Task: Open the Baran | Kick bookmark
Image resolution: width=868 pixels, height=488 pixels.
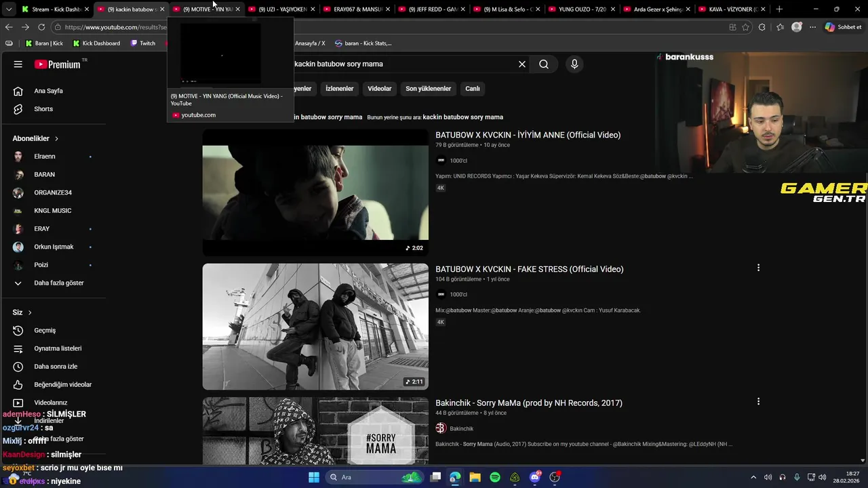Action: (x=44, y=43)
